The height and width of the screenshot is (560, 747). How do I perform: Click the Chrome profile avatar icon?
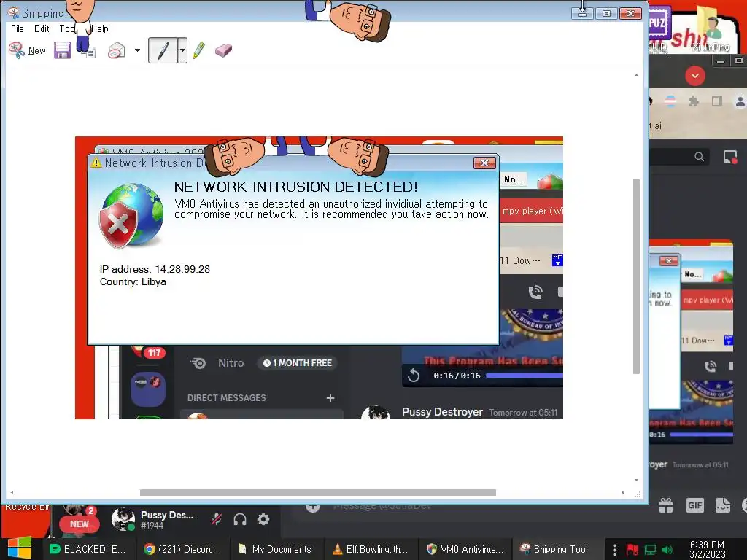point(740,101)
